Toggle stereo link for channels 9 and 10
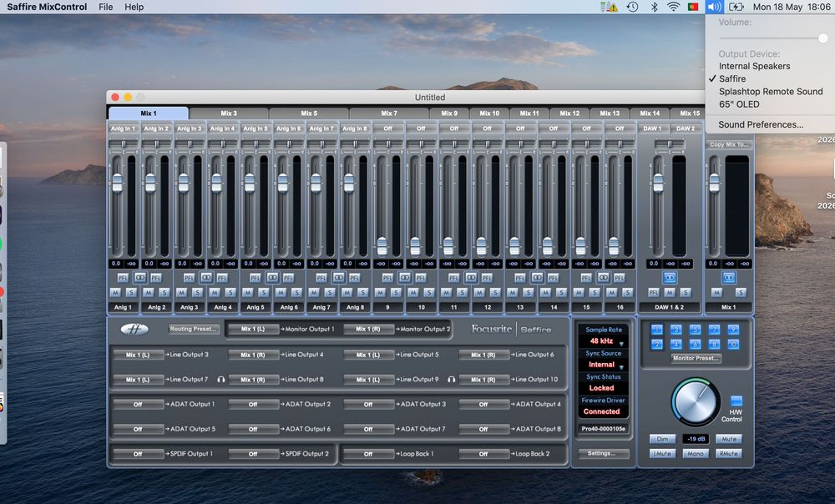The height and width of the screenshot is (504, 835). (x=405, y=277)
